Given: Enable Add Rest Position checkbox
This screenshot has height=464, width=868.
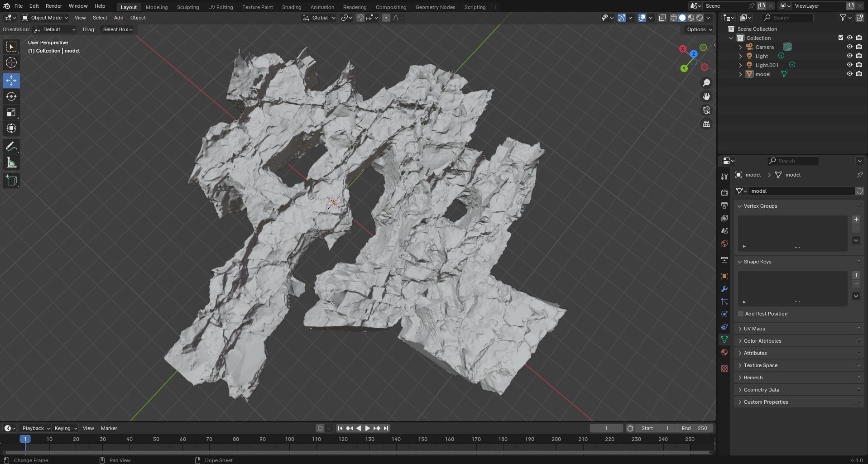Looking at the screenshot, I should point(741,314).
